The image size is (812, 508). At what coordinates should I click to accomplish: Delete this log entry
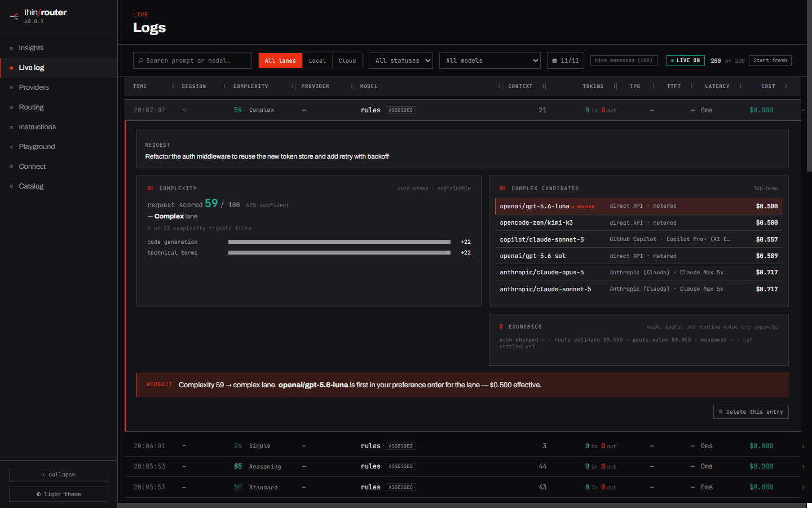click(751, 412)
